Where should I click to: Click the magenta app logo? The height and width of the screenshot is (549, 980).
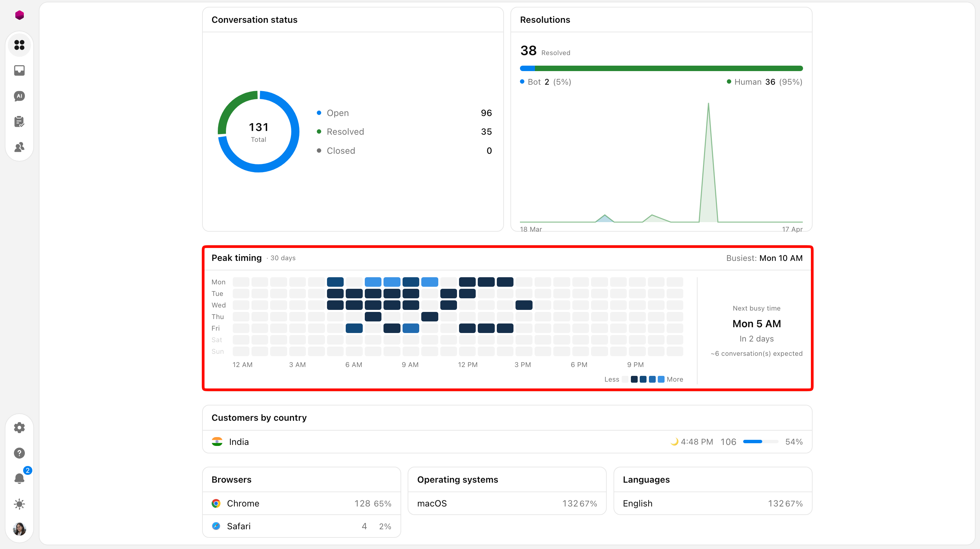[x=19, y=15]
